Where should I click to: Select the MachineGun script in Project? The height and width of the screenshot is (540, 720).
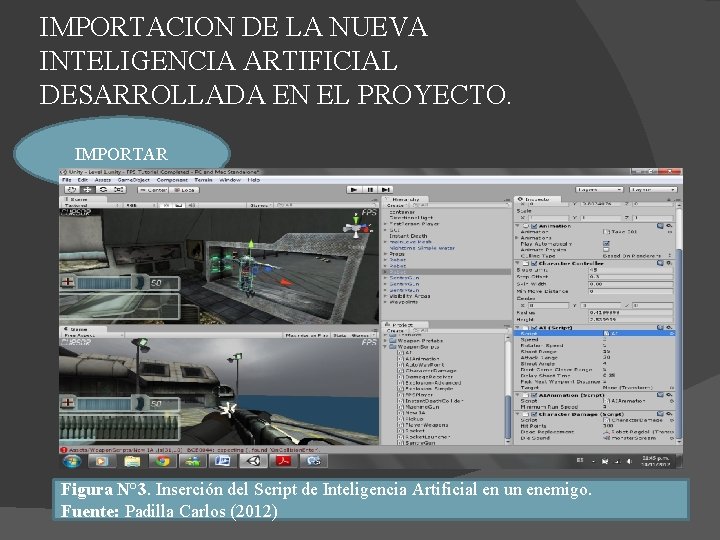tap(419, 407)
